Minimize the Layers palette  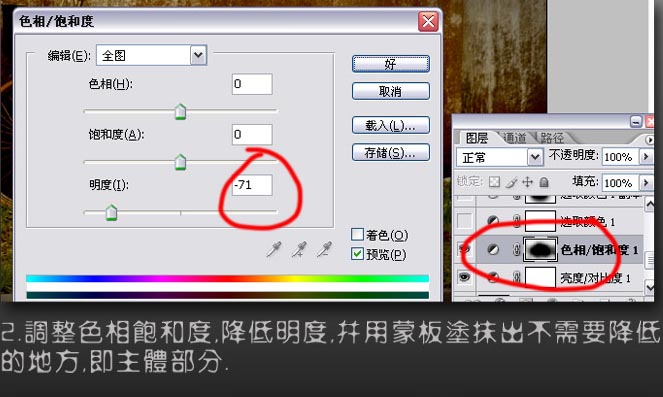(636, 122)
